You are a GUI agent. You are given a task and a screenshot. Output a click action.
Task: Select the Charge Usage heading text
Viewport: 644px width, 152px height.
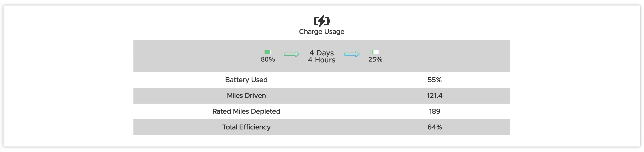[x=322, y=32]
